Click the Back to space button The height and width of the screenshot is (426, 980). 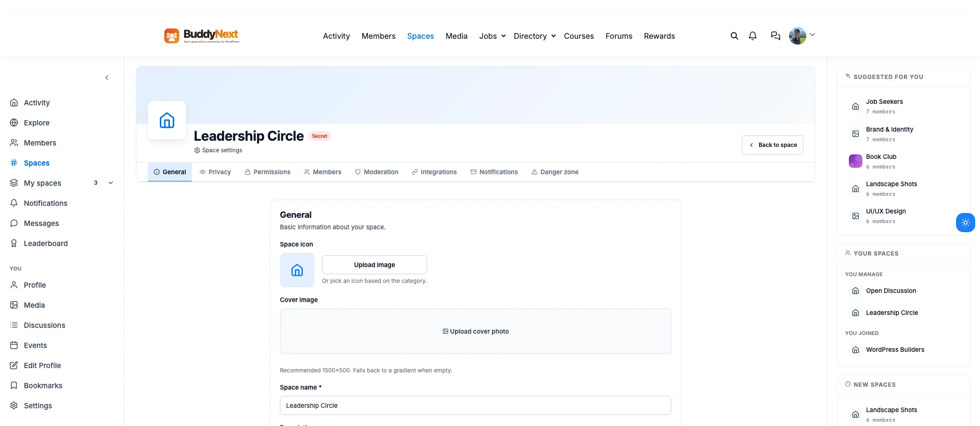(773, 145)
